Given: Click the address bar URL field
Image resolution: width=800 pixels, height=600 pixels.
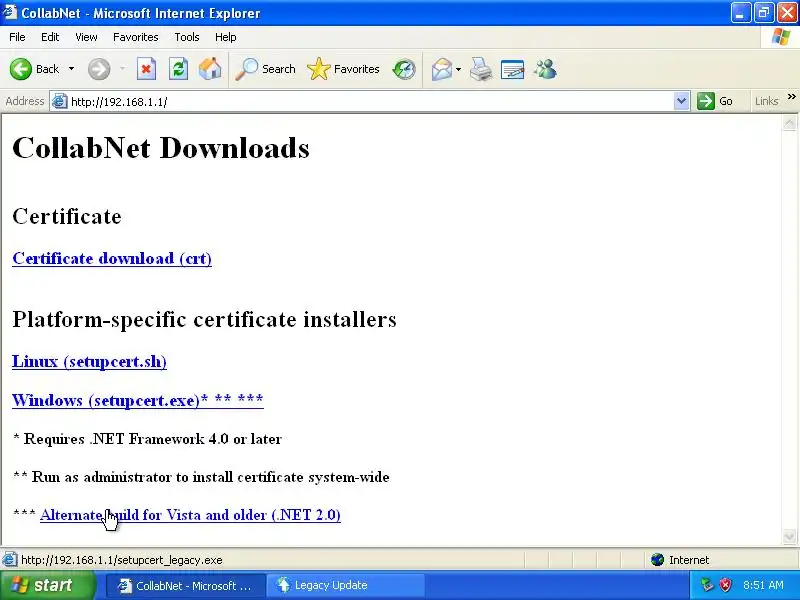Looking at the screenshot, I should click(x=370, y=102).
